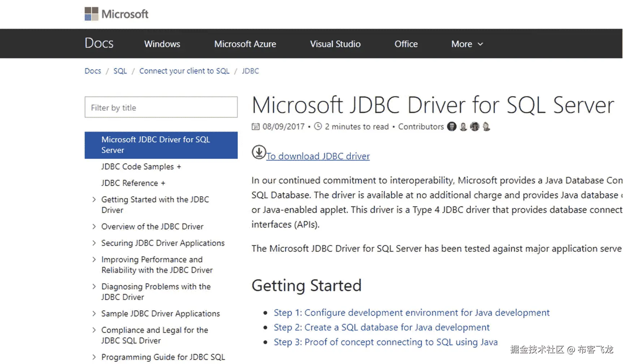This screenshot has width=623, height=364.
Task: Open Step 3: Proof of concept link
Action: (x=386, y=342)
